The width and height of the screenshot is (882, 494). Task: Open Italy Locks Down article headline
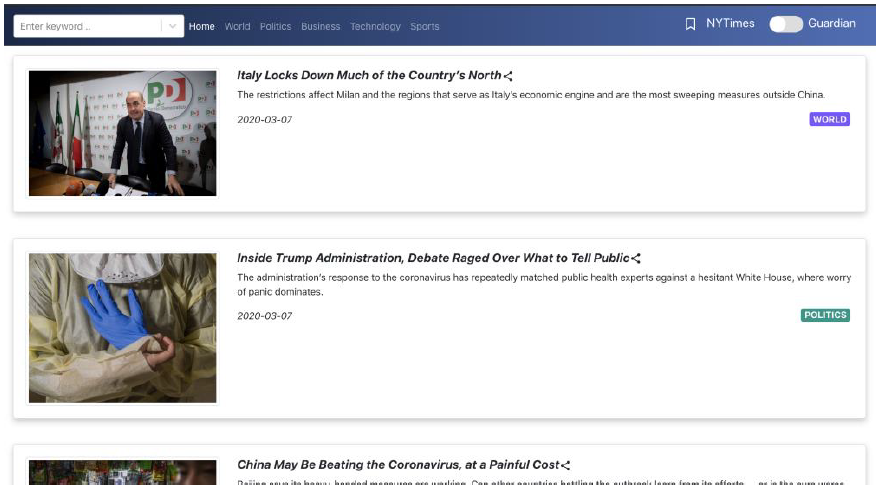point(369,75)
